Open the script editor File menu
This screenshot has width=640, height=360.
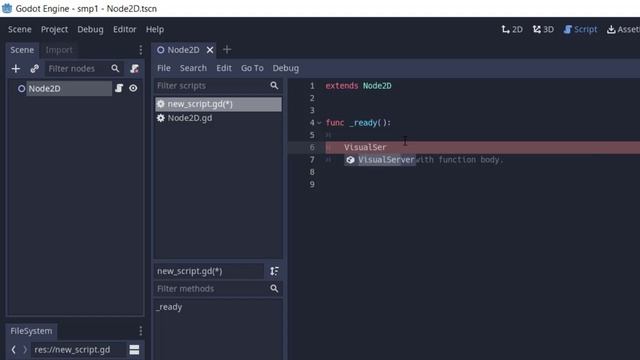(x=164, y=68)
